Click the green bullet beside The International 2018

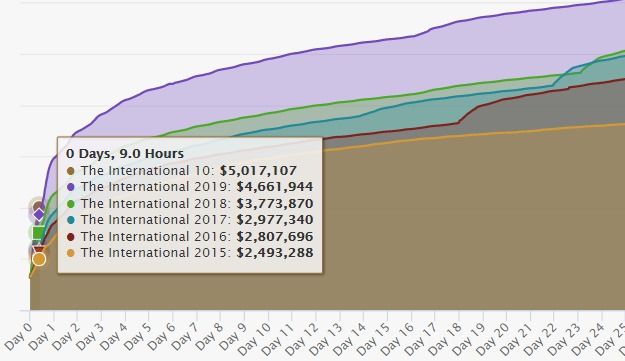click(71, 204)
